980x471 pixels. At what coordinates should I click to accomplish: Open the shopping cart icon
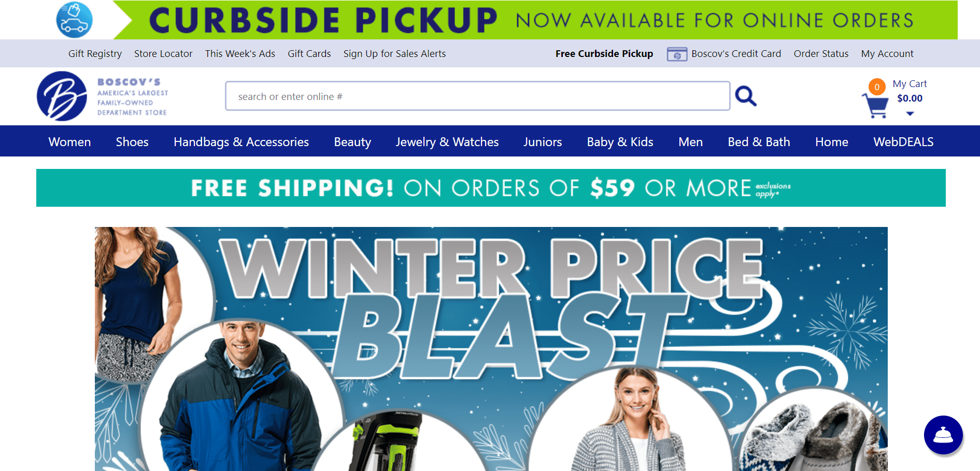point(875,106)
